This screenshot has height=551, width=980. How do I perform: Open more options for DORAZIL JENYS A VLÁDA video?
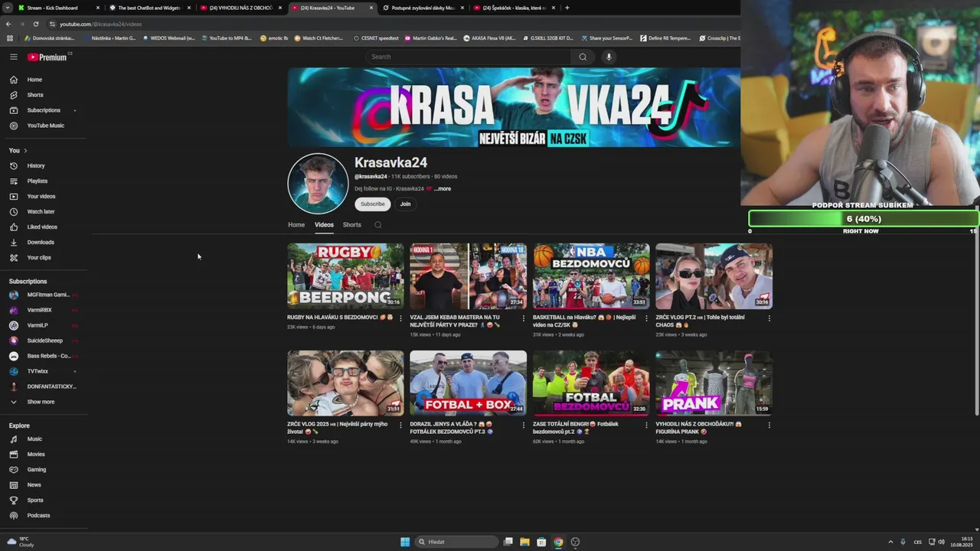pyautogui.click(x=524, y=425)
